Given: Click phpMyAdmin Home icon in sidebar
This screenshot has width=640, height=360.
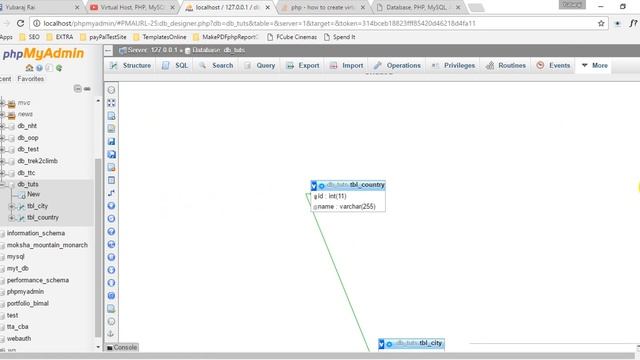Looking at the screenshot, I should [x=29, y=68].
